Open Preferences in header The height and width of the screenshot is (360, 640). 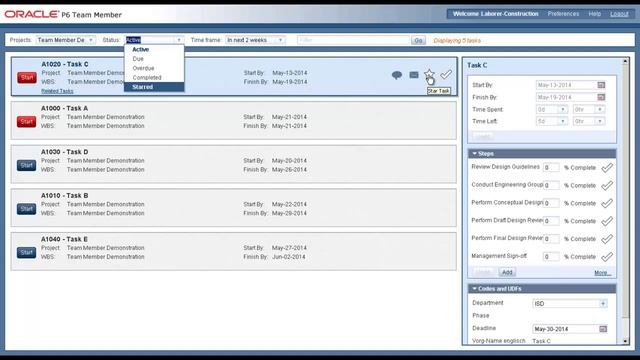pyautogui.click(x=563, y=14)
